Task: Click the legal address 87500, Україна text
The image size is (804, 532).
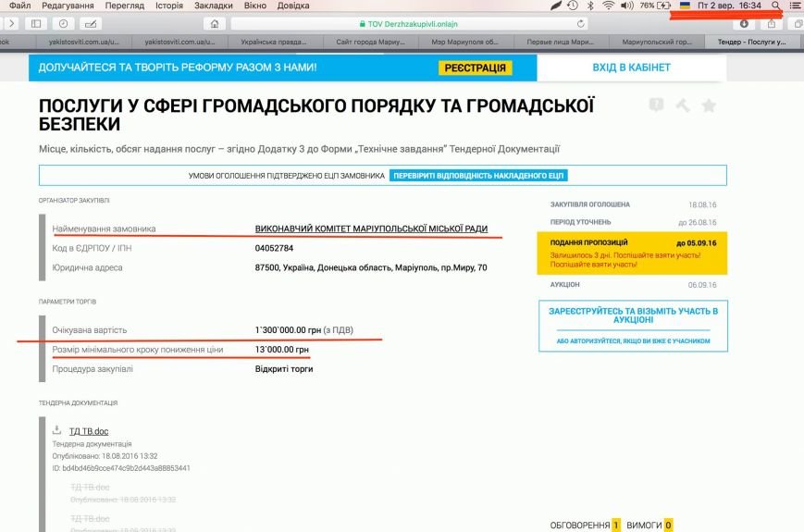Action: point(371,267)
